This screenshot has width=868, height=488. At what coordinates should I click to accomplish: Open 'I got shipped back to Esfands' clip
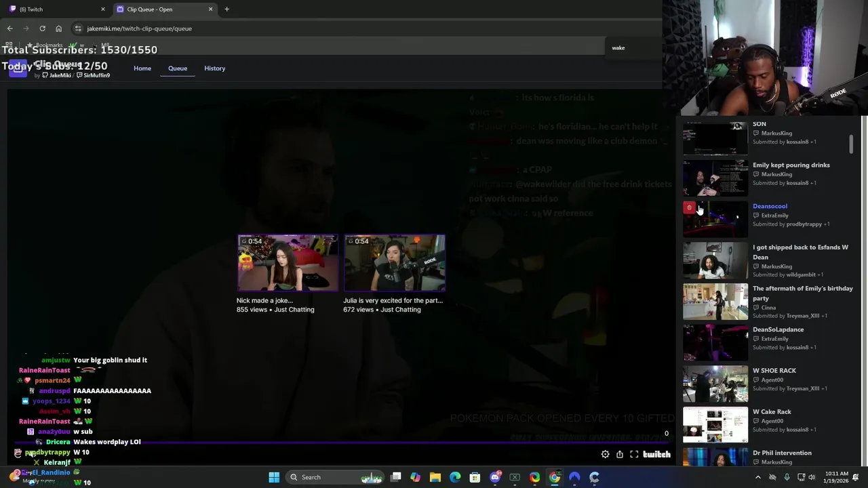(800, 252)
